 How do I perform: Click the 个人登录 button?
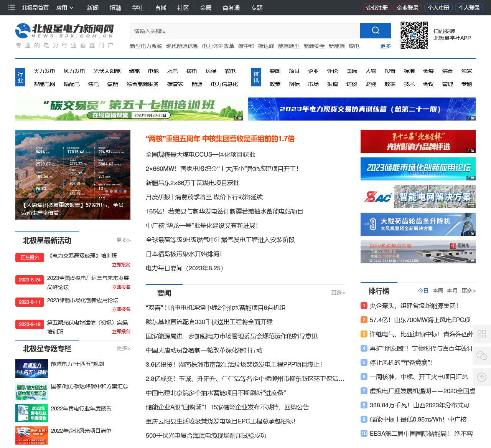coord(469,8)
